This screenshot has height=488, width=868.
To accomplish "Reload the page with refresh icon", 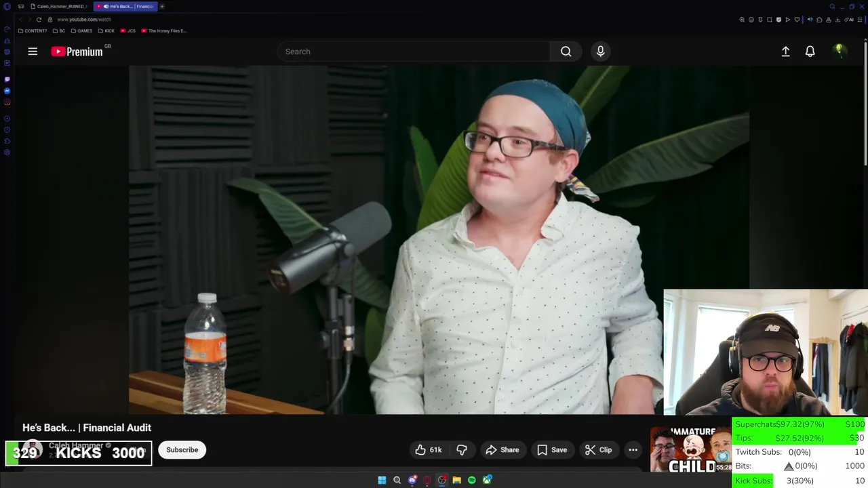I will click(x=39, y=20).
